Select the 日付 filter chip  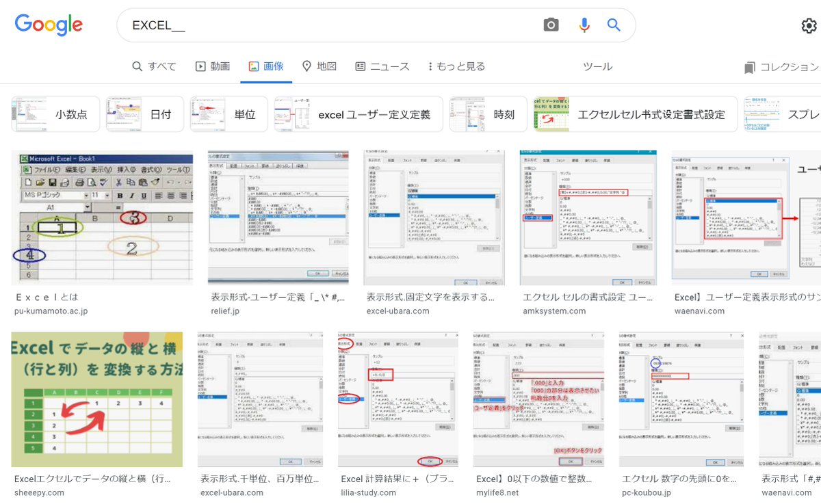pyautogui.click(x=145, y=114)
